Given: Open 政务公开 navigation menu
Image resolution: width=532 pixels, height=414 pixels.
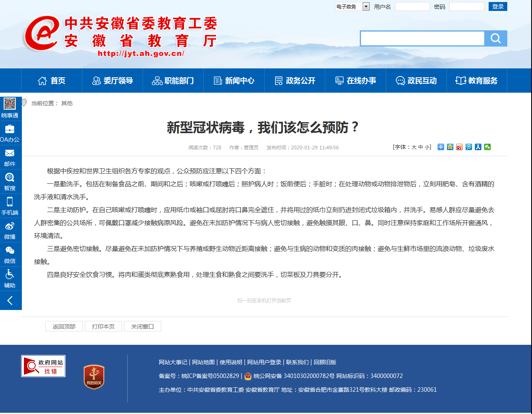Looking at the screenshot, I should pos(295,81).
